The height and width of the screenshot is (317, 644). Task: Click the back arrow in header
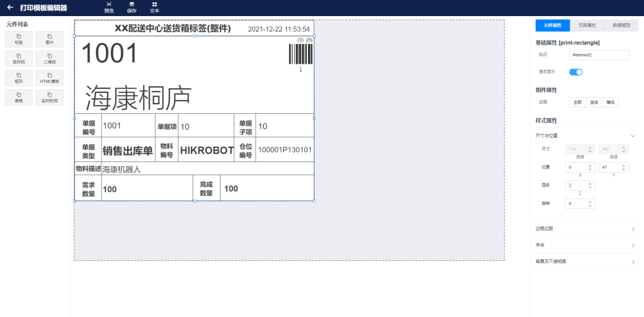10,7
